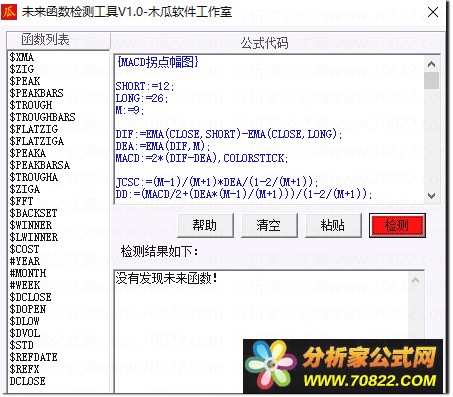Select $PEAKBARS in the function list
This screenshot has width=453, height=397.
[x=36, y=93]
